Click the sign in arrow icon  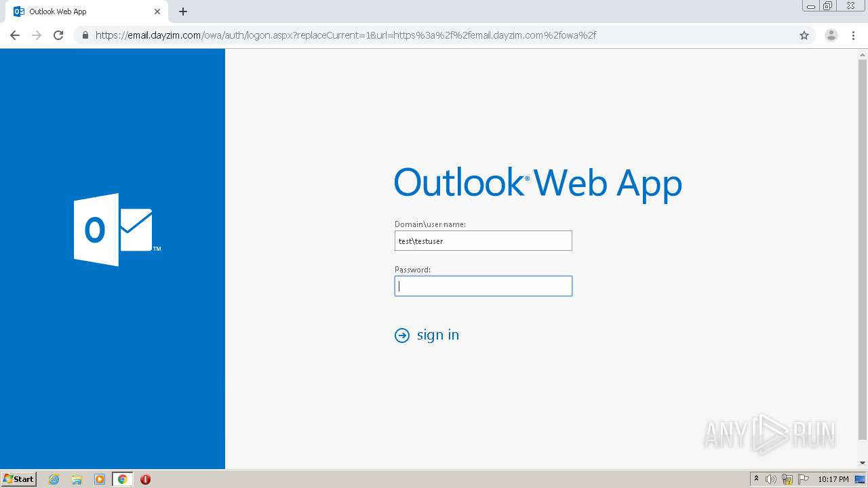402,335
